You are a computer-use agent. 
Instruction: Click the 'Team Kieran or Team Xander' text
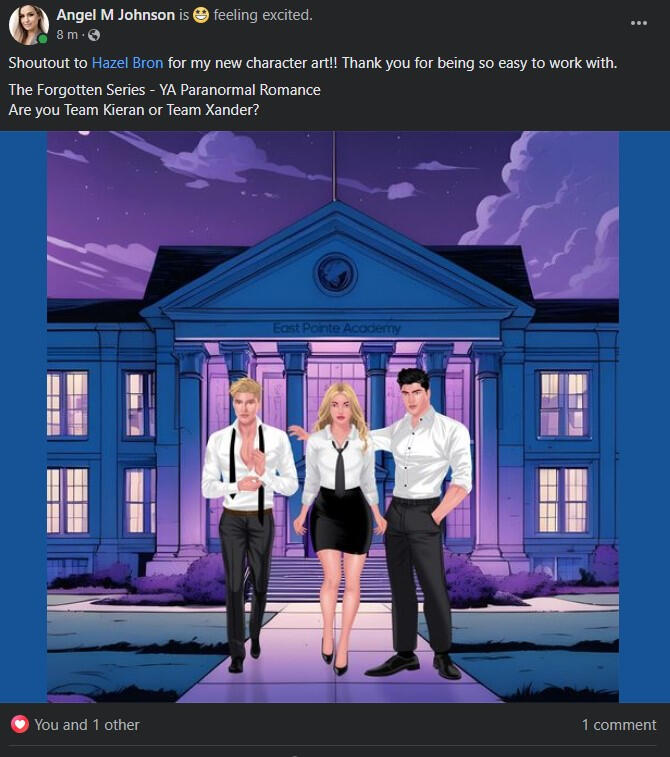tap(162, 110)
